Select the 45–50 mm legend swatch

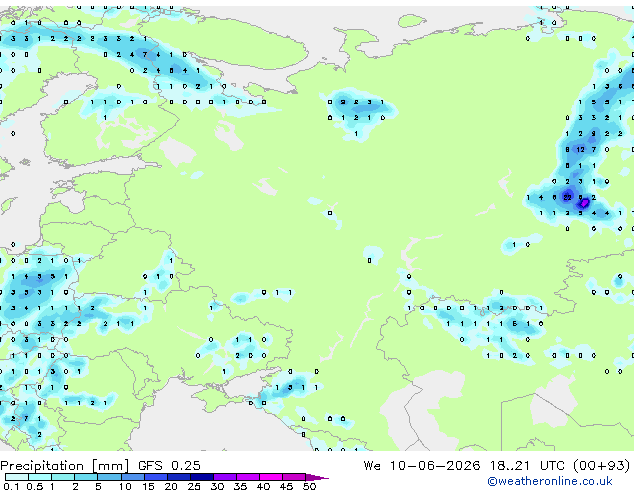point(294,477)
